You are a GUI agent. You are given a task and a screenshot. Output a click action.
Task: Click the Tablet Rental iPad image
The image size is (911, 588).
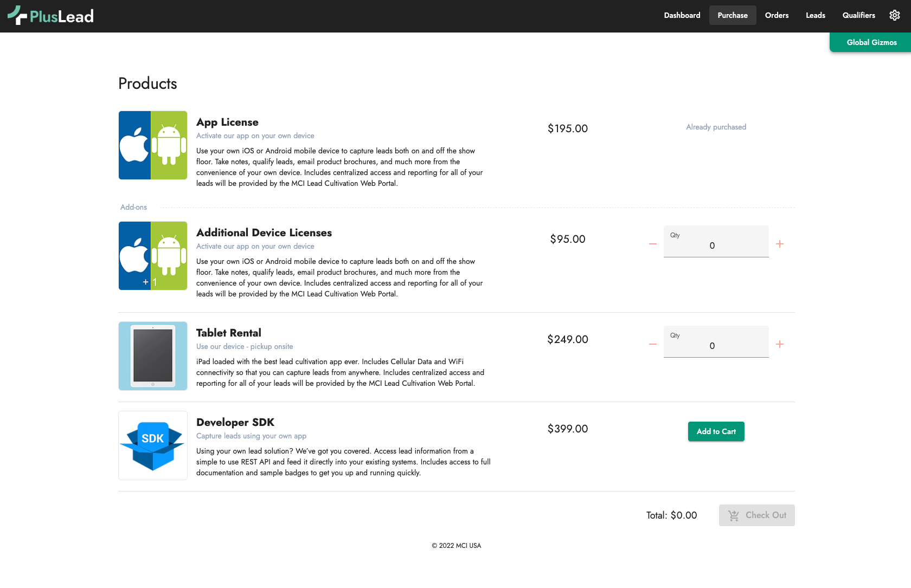click(153, 356)
